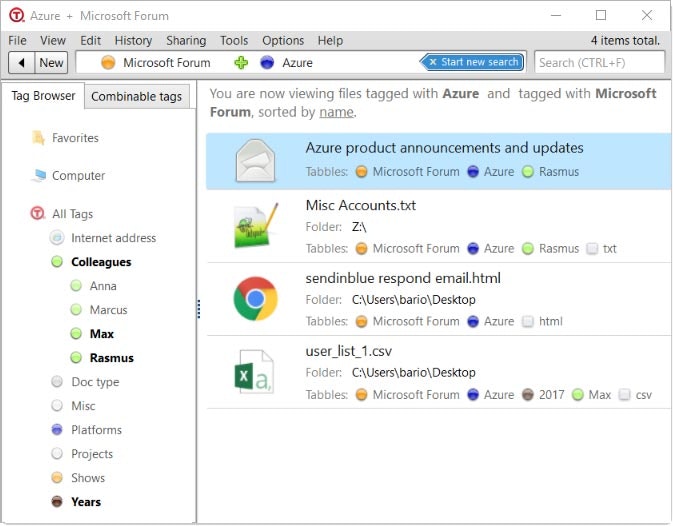Click the notepad icon of Misc Accounts.txt

click(256, 226)
